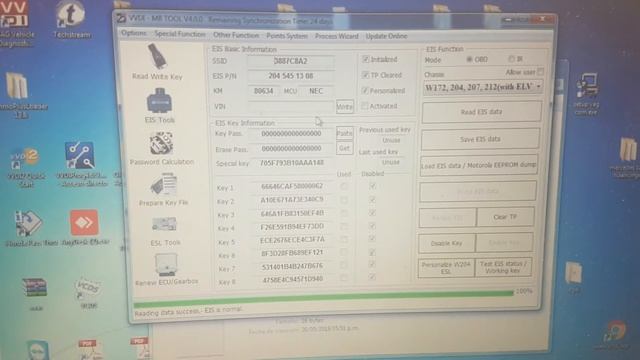The width and height of the screenshot is (640, 360).
Task: Open the Options menu
Action: click(134, 33)
